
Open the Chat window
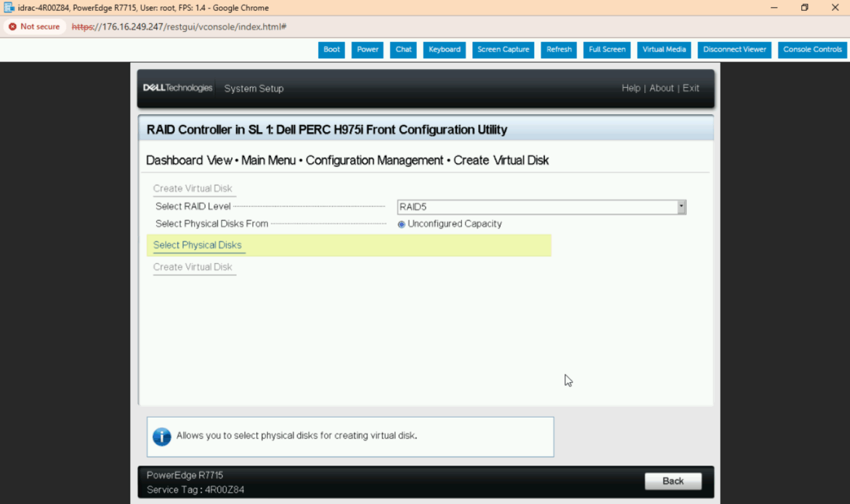point(403,49)
